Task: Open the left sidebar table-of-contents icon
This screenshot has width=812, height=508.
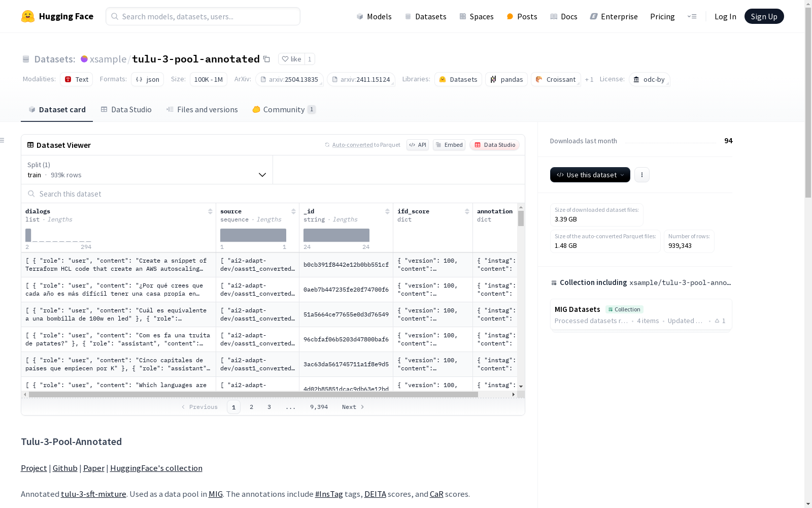Action: pyautogui.click(x=3, y=140)
